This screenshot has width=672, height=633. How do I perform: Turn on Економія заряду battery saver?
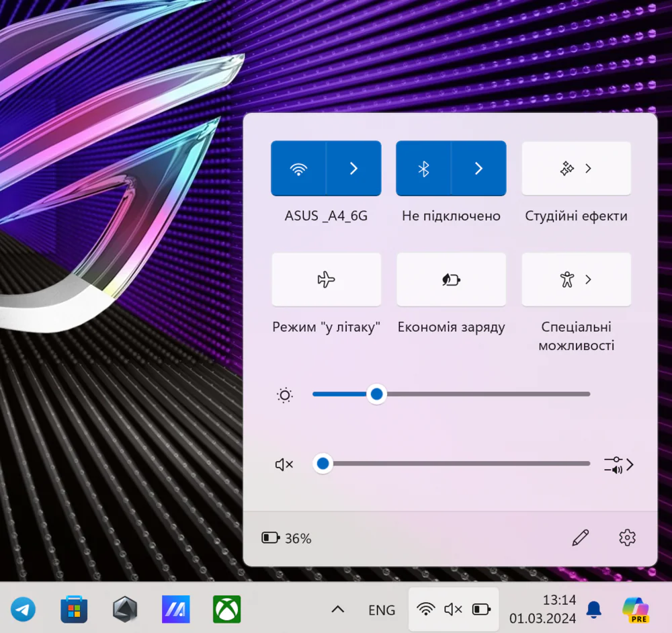point(452,280)
